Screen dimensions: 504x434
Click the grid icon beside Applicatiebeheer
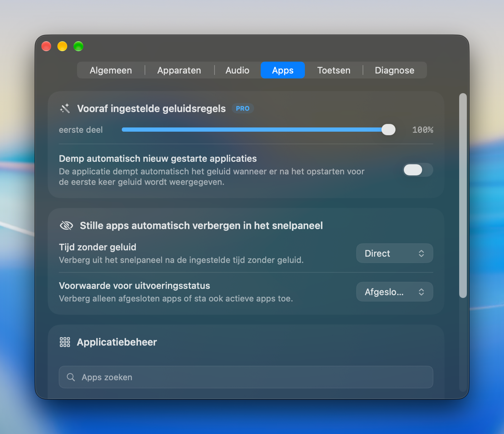pyautogui.click(x=65, y=342)
